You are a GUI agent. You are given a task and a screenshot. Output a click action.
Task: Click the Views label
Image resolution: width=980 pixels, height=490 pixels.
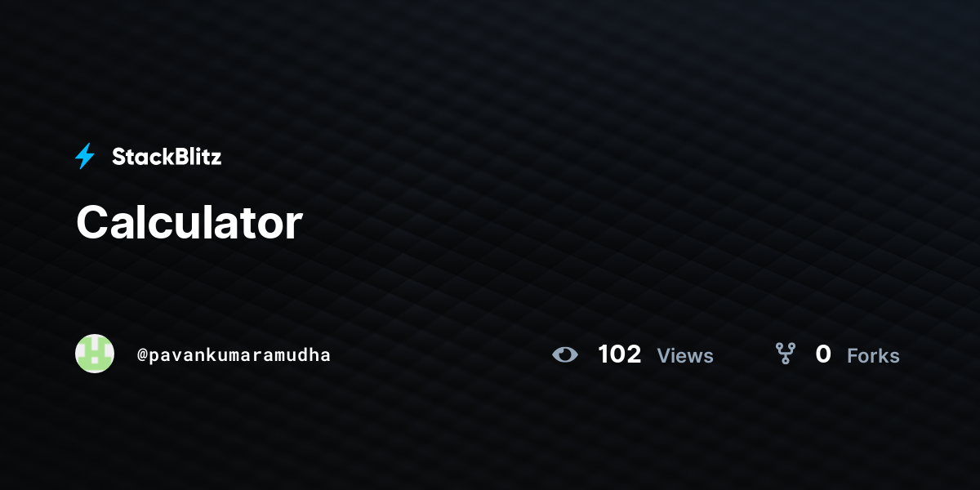click(x=685, y=356)
